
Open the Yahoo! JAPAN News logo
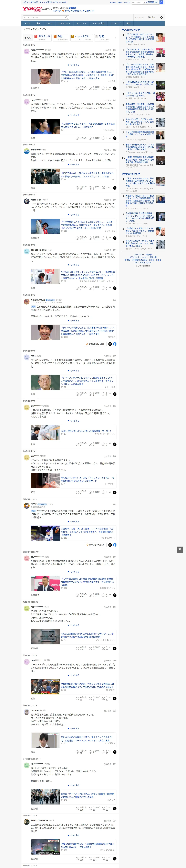(37, 9)
